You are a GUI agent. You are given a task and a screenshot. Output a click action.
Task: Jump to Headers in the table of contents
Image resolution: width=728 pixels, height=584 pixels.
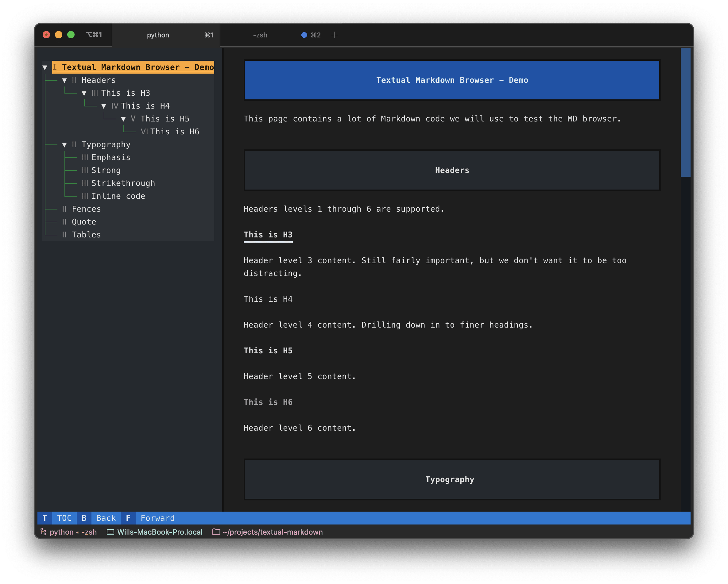(x=98, y=80)
